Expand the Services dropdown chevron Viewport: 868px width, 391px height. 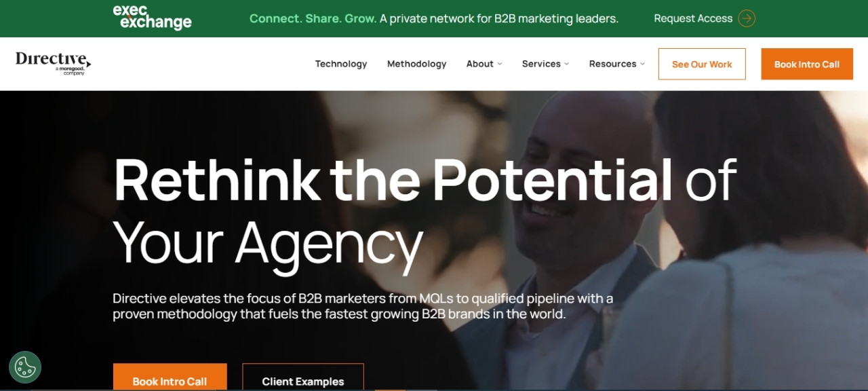click(567, 64)
